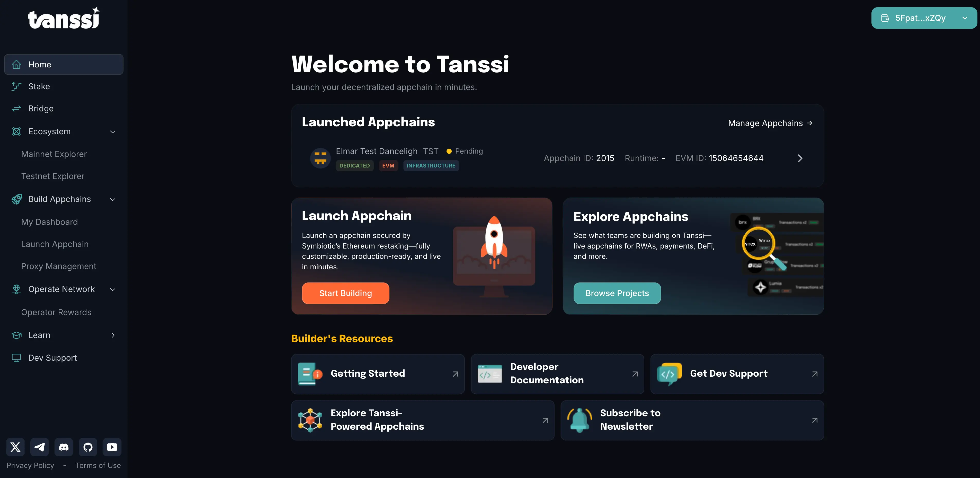Screen dimensions: 980x478
Task: Open the wallet account dropdown chevron
Action: (964, 18)
